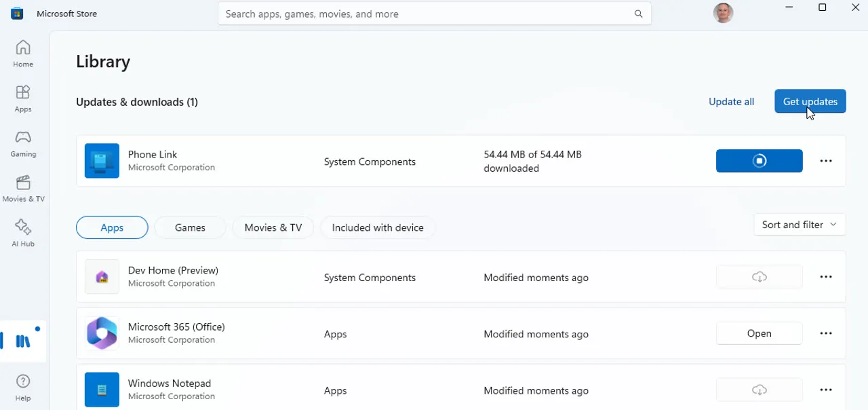Open more options for Phone Link
This screenshot has width=868, height=410.
tap(826, 161)
